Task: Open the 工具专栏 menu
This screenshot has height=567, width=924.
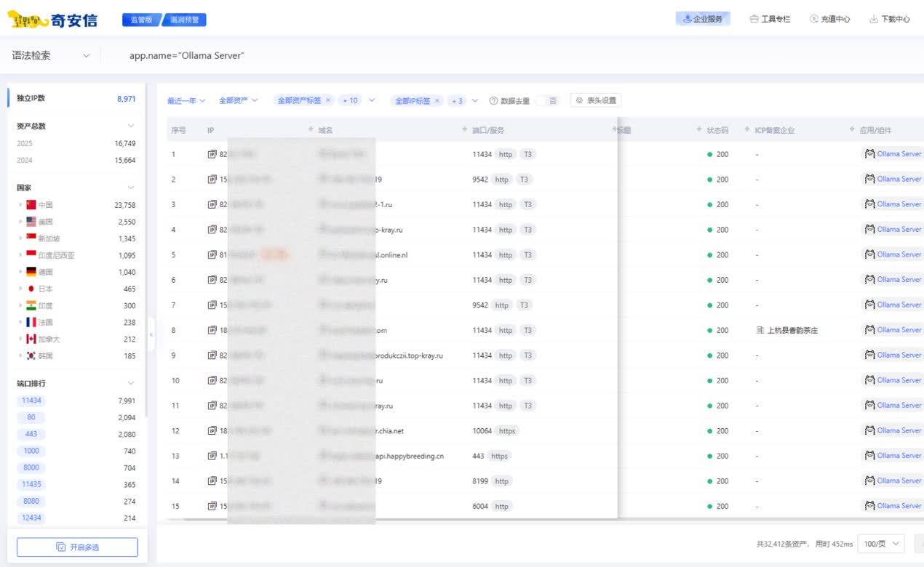Action: tap(770, 20)
